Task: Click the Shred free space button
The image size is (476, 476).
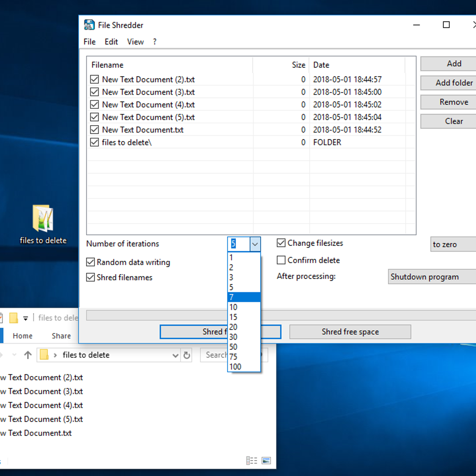Action: pyautogui.click(x=350, y=332)
